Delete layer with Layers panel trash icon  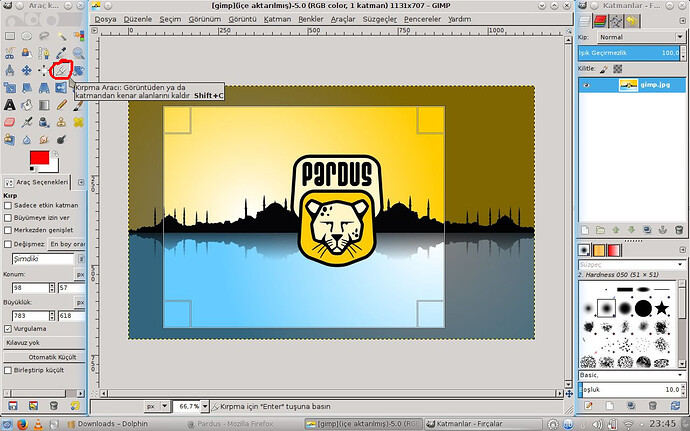(679, 230)
